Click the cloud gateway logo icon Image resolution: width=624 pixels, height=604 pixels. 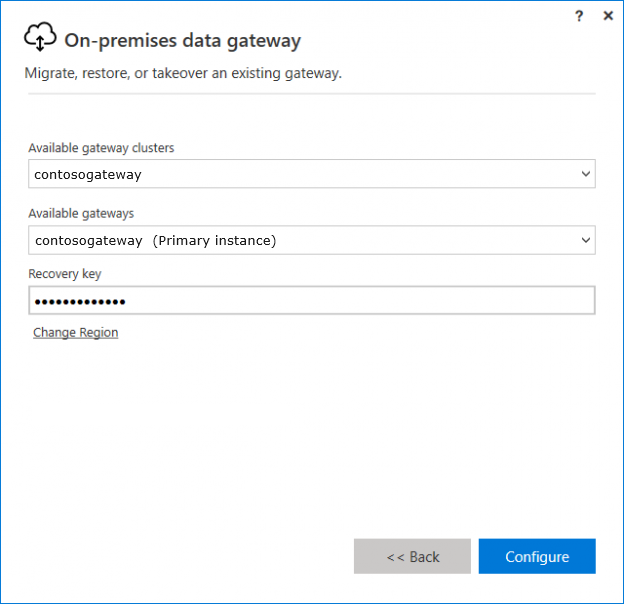[40, 38]
